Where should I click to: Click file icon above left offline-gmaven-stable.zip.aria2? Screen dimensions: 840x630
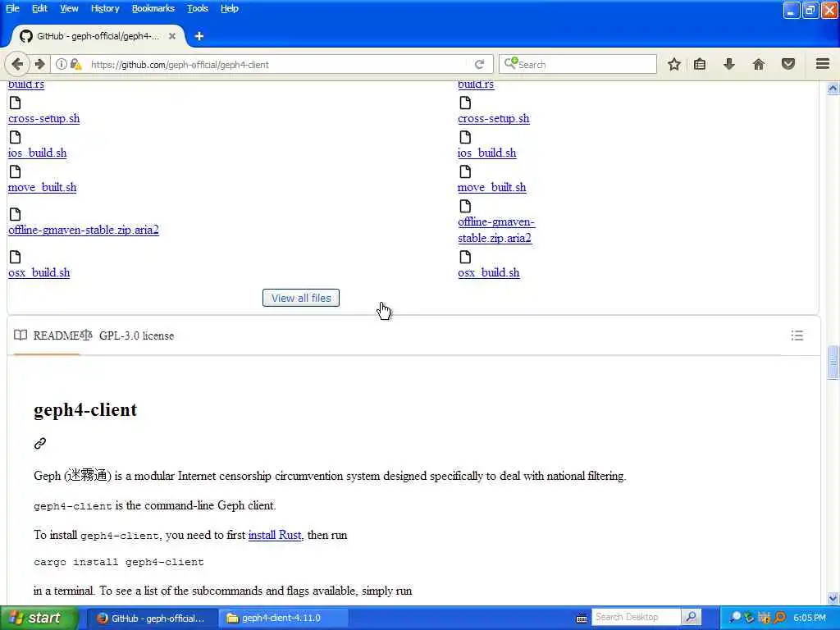click(15, 214)
